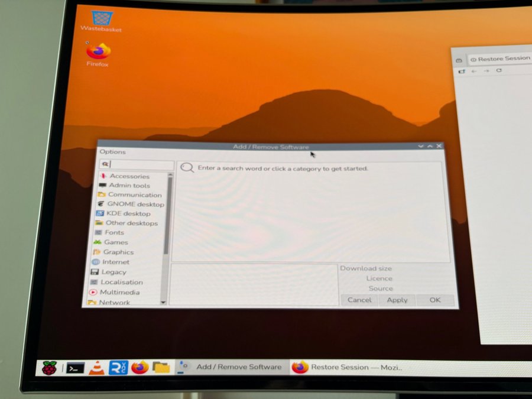Click the Apply button

(x=397, y=300)
